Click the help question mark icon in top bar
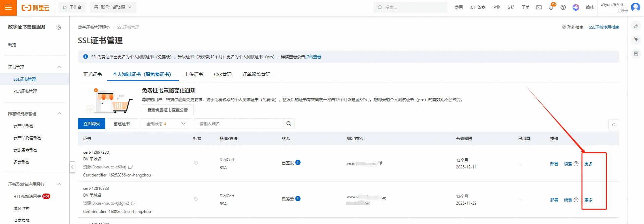Screen dimensions: 644x224 (563, 7)
